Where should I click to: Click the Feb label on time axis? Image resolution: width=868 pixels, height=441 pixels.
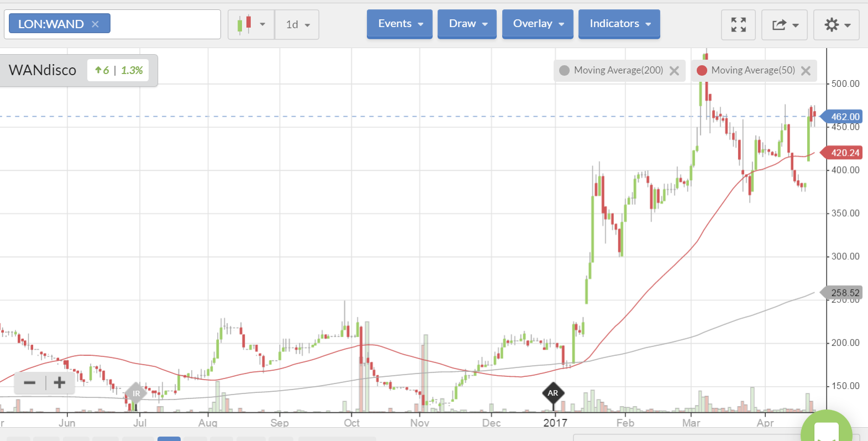click(x=625, y=423)
